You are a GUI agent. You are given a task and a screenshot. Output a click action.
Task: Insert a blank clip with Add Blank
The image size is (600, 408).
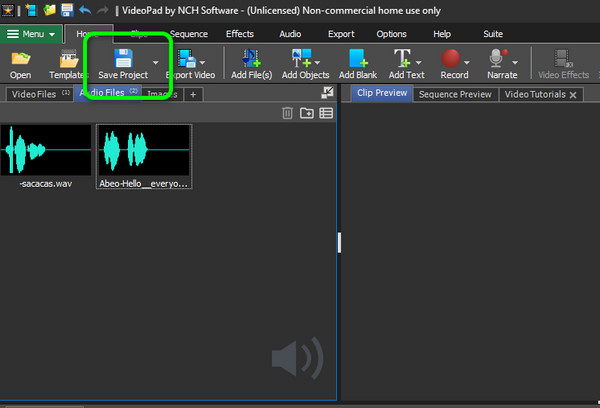click(358, 64)
